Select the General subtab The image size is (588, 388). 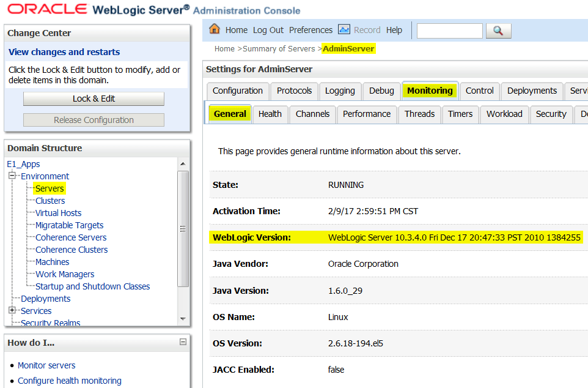pos(230,114)
